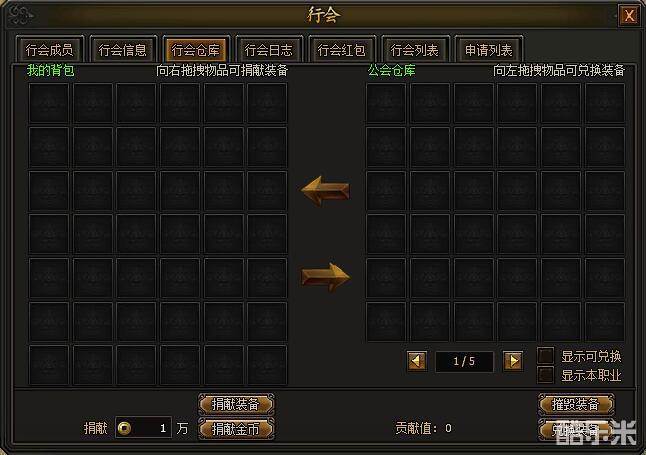Click the 捐献金币 button

pyautogui.click(x=236, y=429)
